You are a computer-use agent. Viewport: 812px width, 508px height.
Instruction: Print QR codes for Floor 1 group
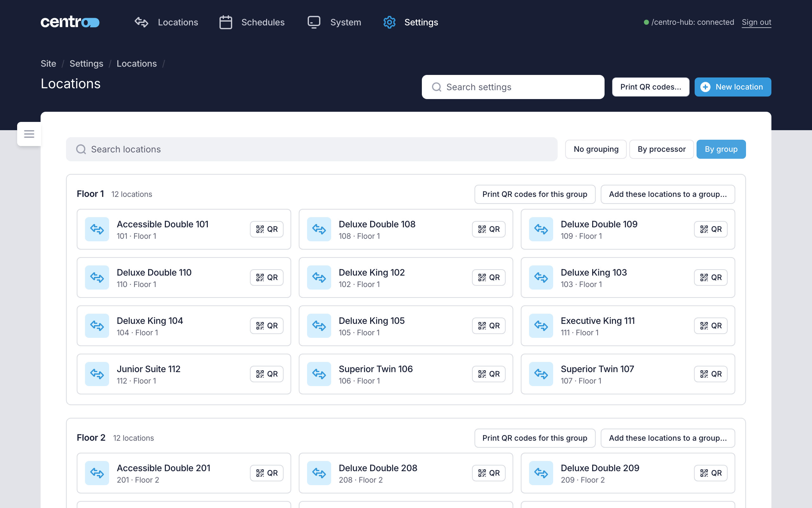[535, 194]
